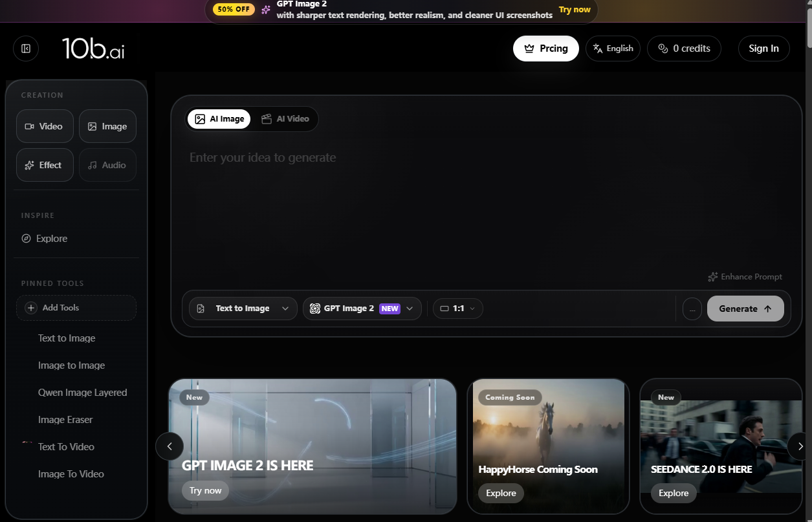Click the 50% OFF badge
The image size is (812, 522).
pyautogui.click(x=234, y=10)
